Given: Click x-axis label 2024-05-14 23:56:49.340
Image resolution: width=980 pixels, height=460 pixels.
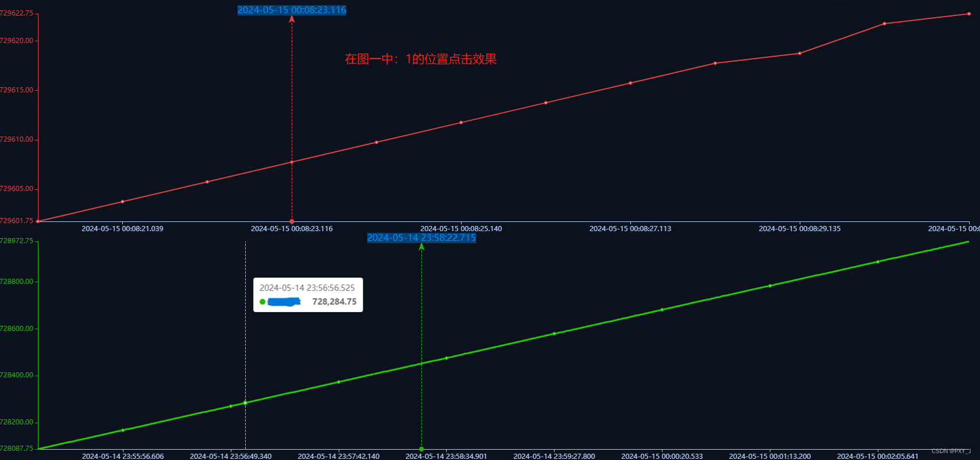Looking at the screenshot, I should [231, 457].
